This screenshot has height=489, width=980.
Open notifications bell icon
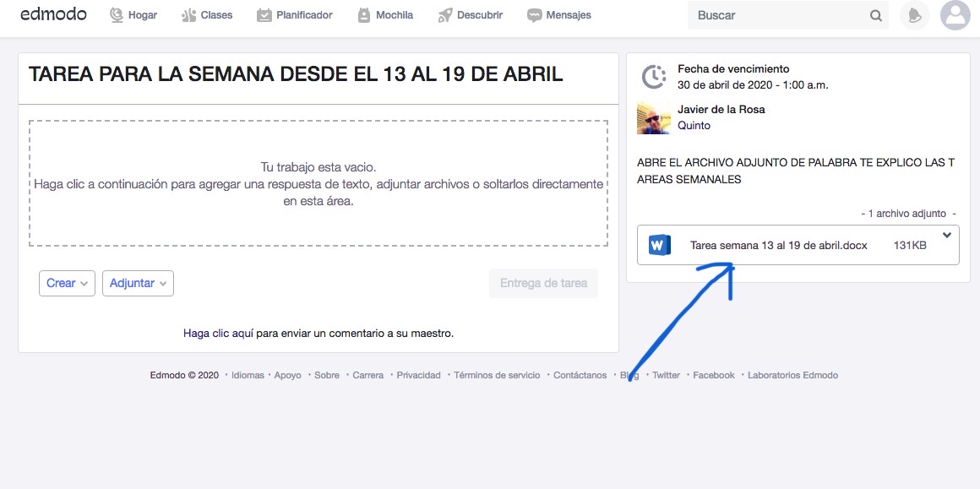coord(914,15)
